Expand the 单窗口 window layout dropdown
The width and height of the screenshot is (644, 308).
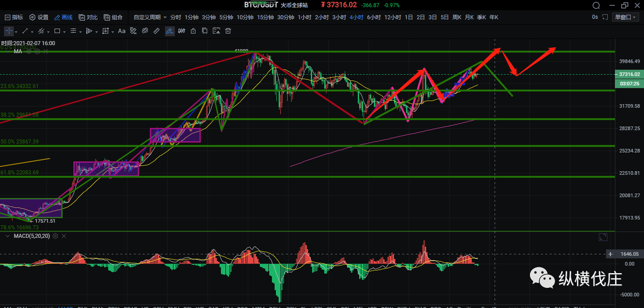coord(625,17)
